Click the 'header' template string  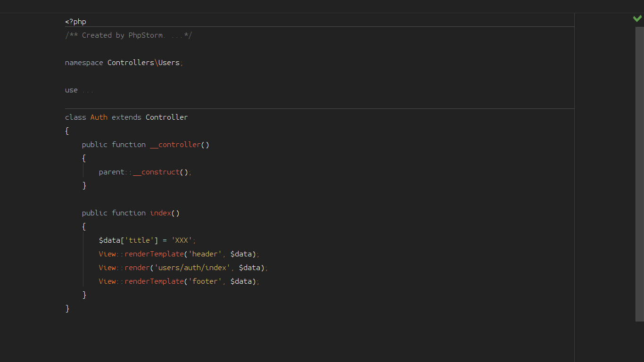tap(205, 254)
